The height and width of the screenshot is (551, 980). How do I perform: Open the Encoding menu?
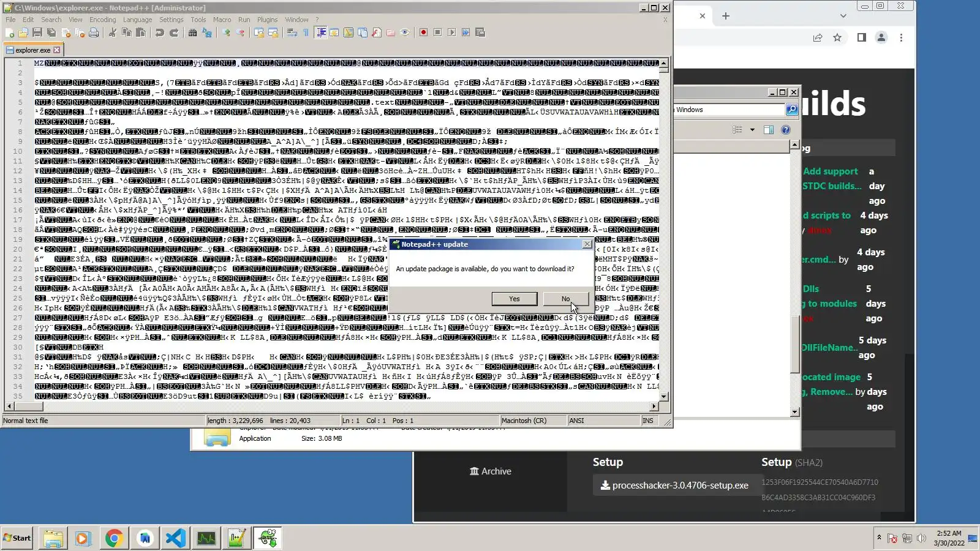pos(103,20)
